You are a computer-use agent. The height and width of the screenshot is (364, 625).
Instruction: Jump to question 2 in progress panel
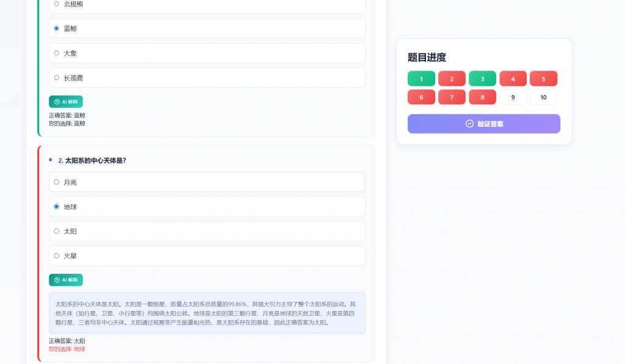[x=452, y=79]
